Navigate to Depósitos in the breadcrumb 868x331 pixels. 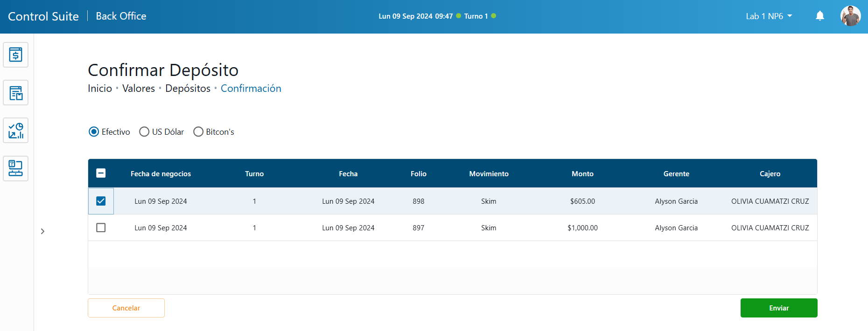pyautogui.click(x=188, y=89)
